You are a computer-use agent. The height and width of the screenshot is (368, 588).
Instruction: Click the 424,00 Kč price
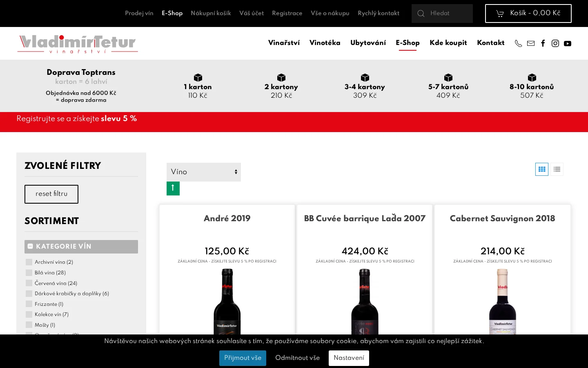[x=365, y=251]
